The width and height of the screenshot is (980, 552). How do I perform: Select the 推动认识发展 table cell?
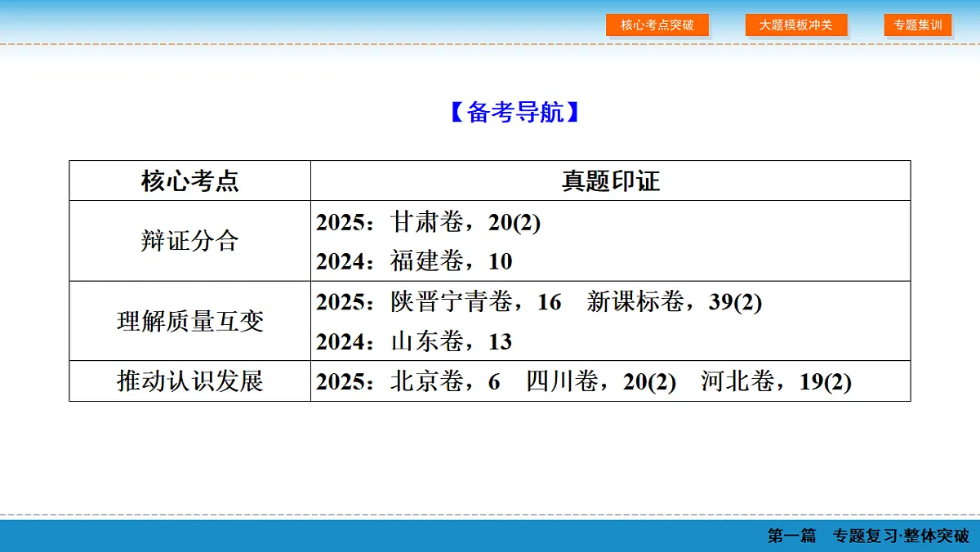tap(190, 381)
